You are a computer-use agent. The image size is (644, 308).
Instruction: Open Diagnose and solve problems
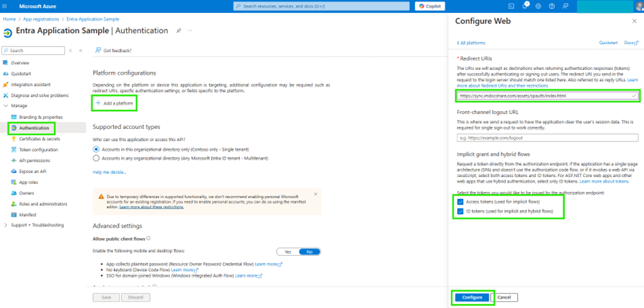tap(40, 95)
